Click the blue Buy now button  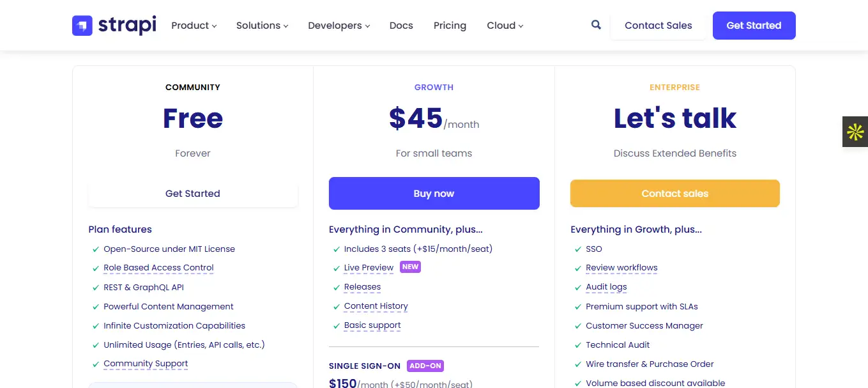(x=434, y=194)
